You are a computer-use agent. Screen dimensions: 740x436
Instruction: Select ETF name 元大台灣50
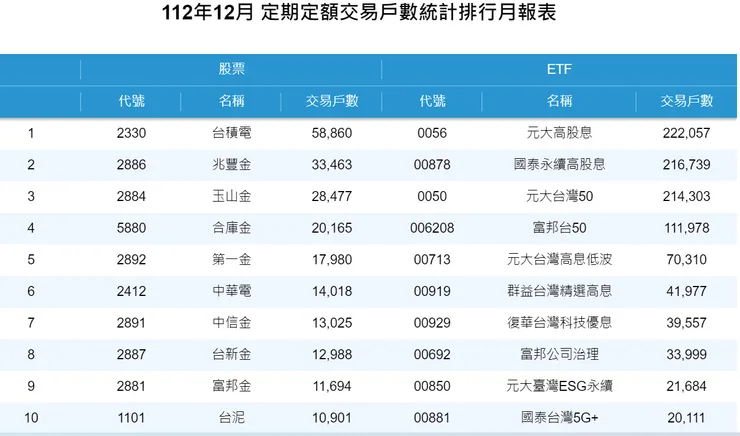[559, 196]
